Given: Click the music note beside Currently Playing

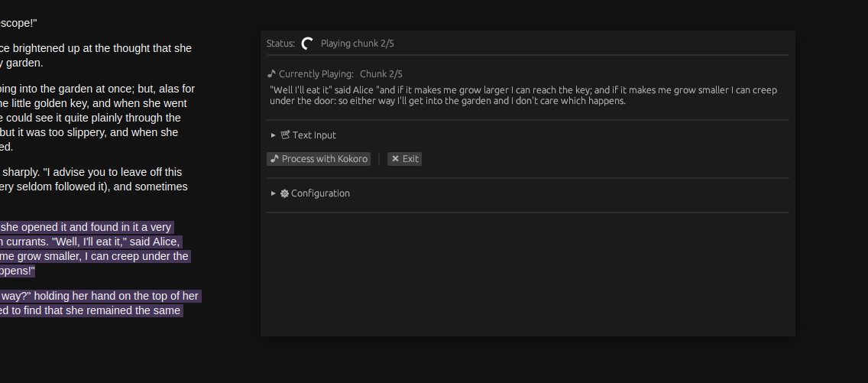Looking at the screenshot, I should pyautogui.click(x=271, y=74).
